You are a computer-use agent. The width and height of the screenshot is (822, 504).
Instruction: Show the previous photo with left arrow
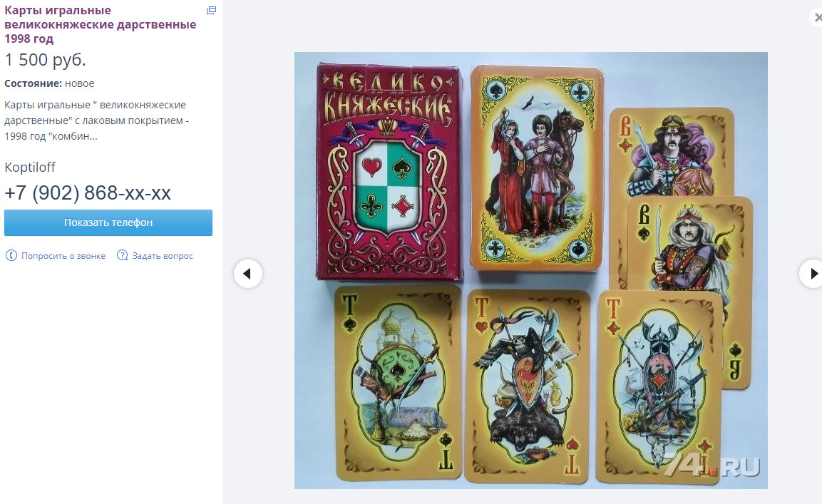click(x=248, y=274)
